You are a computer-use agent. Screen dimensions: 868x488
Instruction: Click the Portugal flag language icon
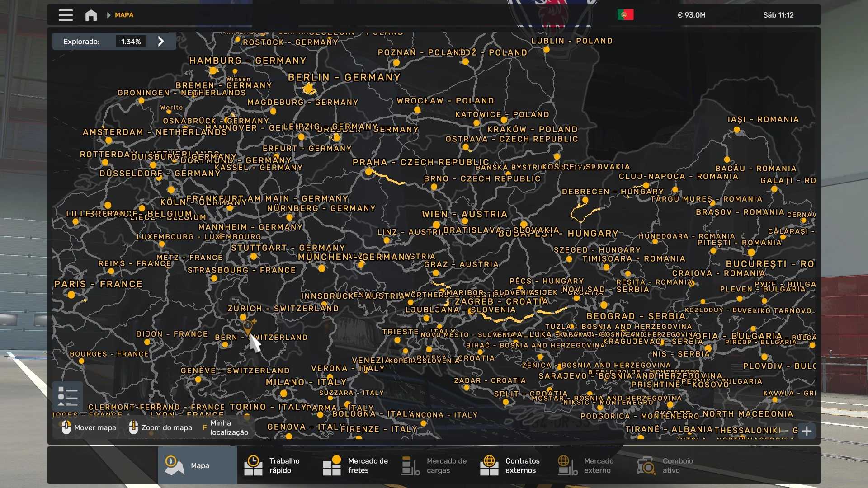(625, 15)
